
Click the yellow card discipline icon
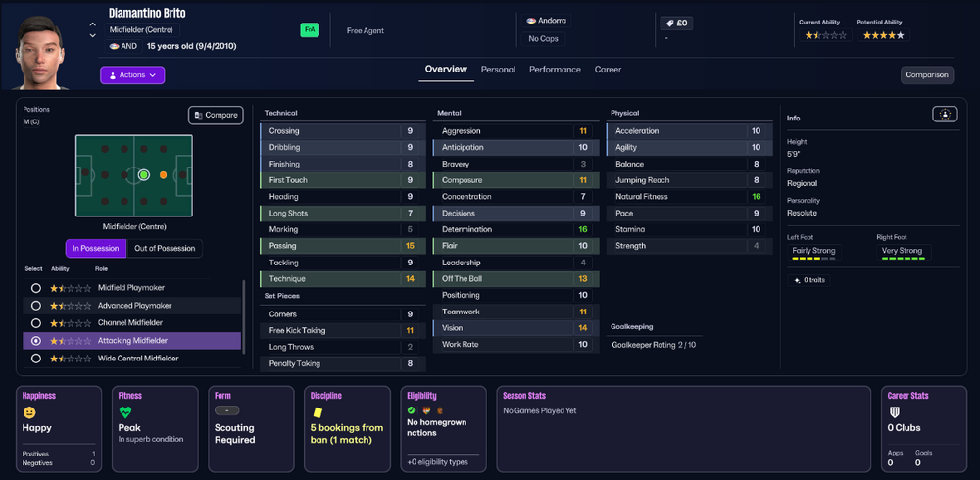(318, 412)
